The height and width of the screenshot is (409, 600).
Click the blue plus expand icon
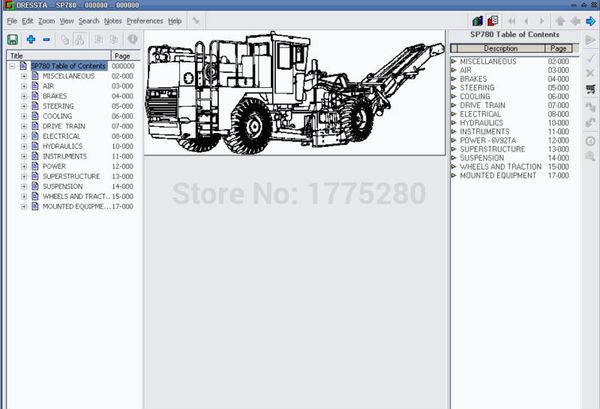pos(31,39)
